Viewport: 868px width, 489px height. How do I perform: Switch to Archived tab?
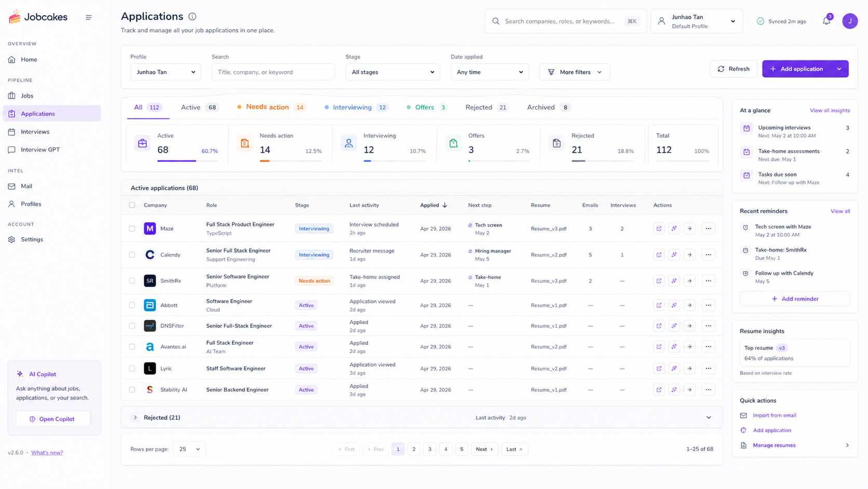tap(549, 108)
